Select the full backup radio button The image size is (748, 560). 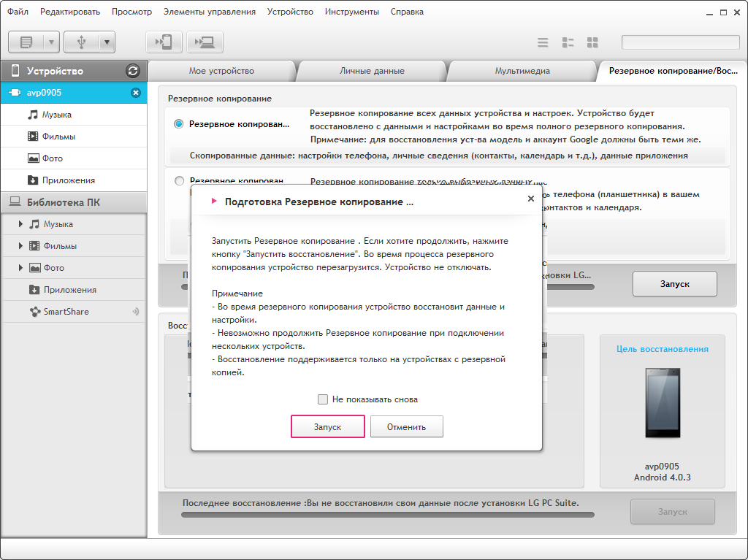pos(179,124)
